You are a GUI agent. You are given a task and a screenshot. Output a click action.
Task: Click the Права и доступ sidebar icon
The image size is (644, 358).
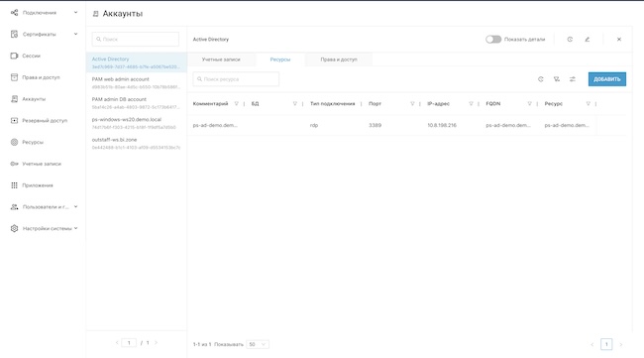click(x=15, y=77)
